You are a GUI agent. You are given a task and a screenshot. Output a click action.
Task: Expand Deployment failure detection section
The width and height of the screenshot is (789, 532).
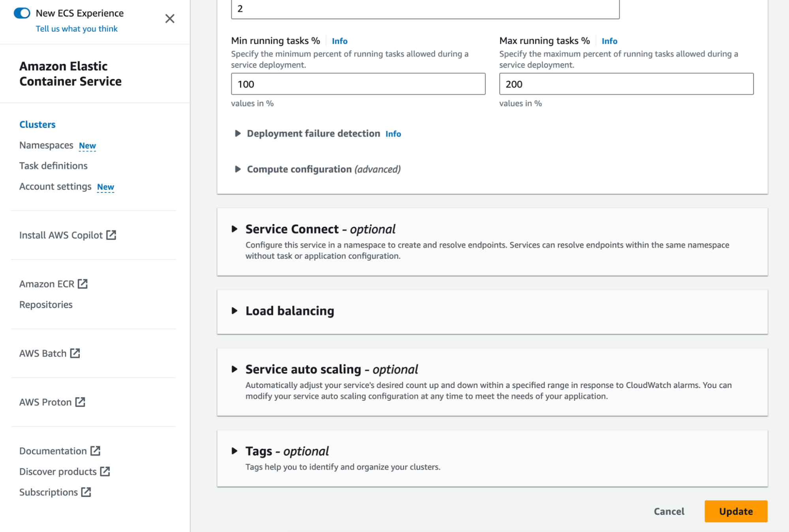238,134
